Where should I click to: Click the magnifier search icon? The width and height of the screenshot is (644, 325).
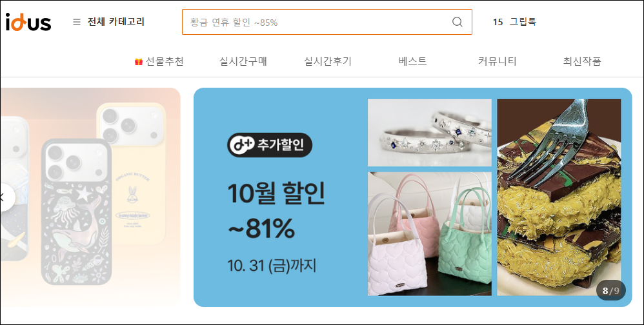(x=457, y=22)
